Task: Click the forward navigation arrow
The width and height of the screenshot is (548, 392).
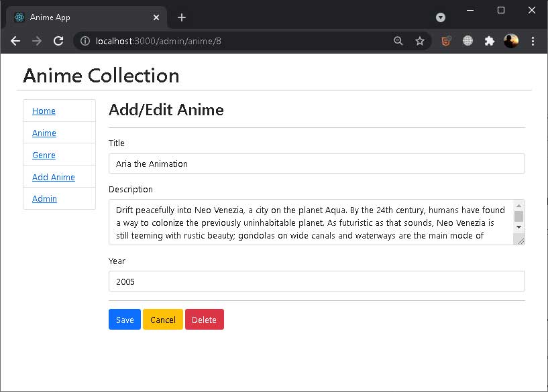Action: (37, 40)
